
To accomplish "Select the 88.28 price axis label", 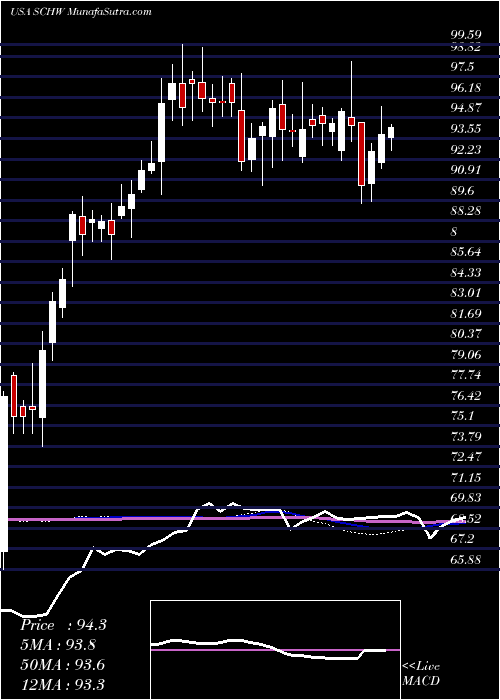I will point(466,211).
